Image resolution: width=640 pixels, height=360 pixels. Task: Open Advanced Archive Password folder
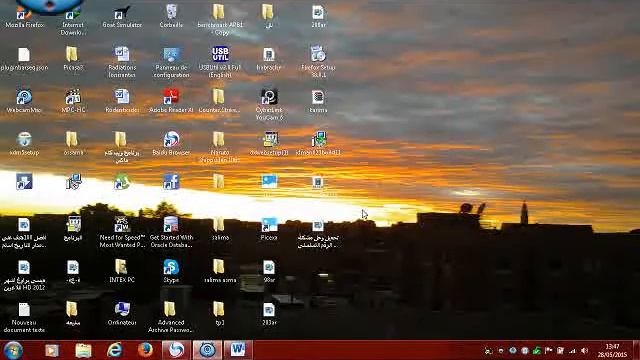(x=171, y=318)
